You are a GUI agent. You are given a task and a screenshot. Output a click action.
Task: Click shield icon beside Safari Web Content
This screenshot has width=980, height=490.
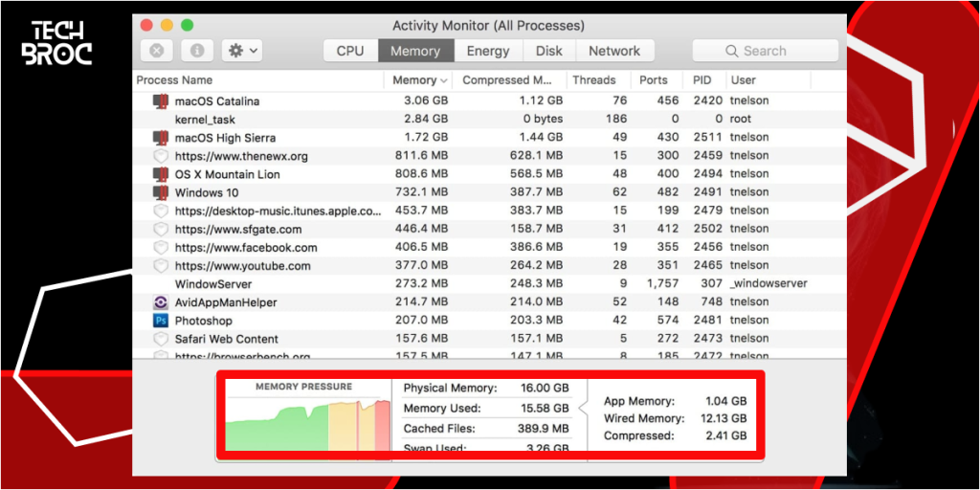(x=161, y=339)
